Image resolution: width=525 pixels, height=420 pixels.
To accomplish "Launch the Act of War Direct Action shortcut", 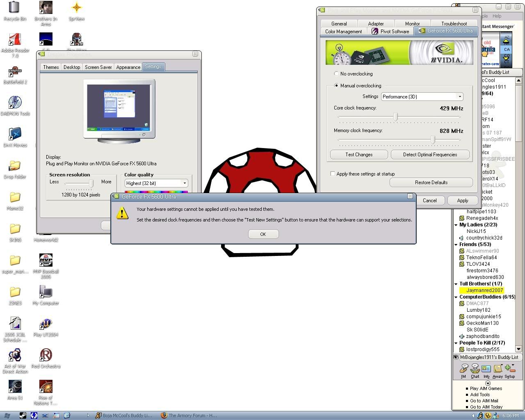I will tap(15, 361).
